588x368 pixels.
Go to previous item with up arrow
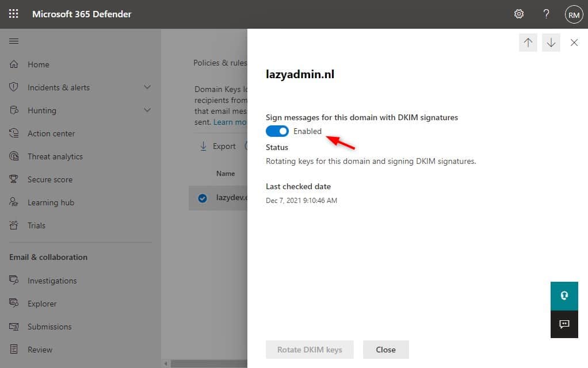tap(528, 43)
